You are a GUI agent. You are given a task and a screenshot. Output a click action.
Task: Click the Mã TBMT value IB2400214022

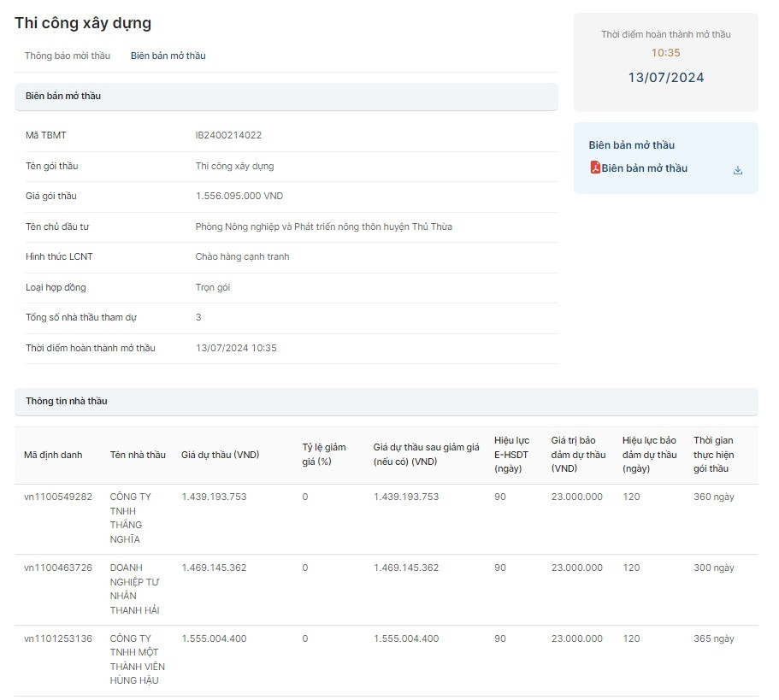tap(228, 135)
